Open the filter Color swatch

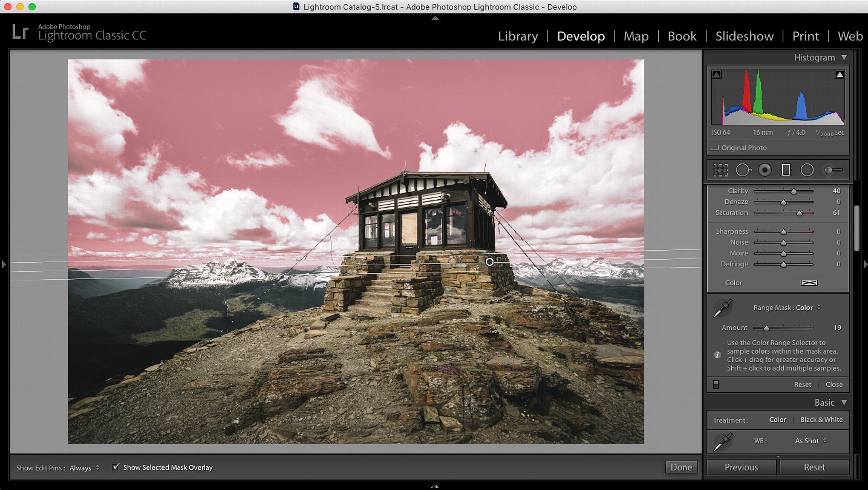809,283
